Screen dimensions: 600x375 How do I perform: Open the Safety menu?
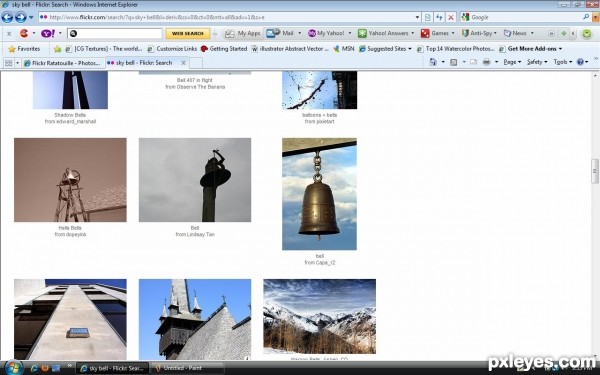click(x=537, y=62)
